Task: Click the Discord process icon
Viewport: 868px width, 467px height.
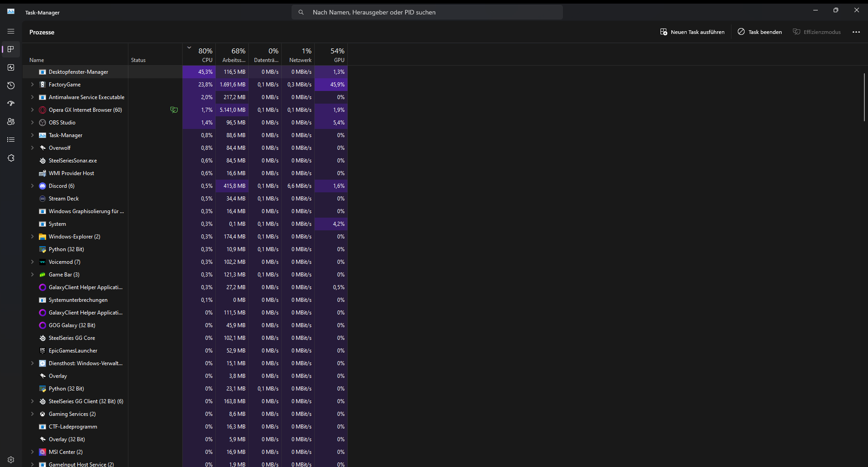Action: click(x=42, y=186)
